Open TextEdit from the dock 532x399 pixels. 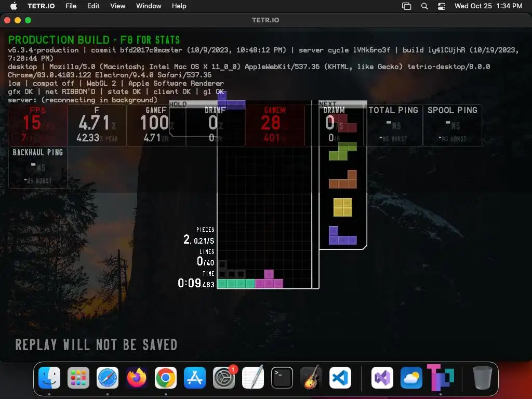253,378
